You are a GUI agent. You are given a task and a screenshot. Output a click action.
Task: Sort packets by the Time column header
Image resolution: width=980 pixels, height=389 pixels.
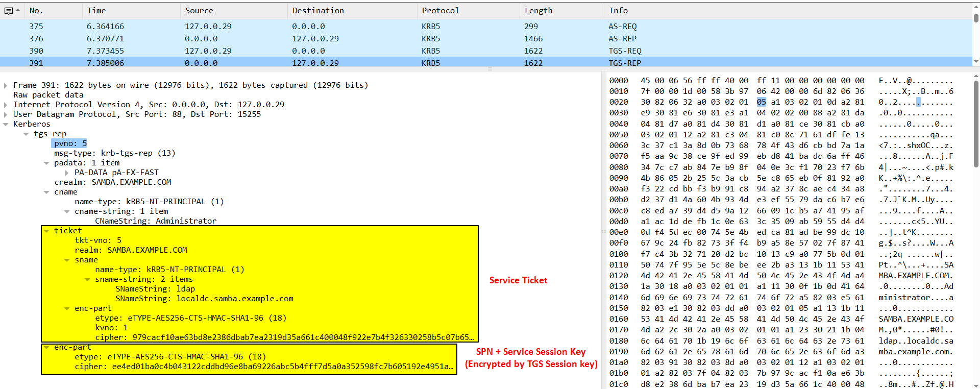(x=96, y=11)
